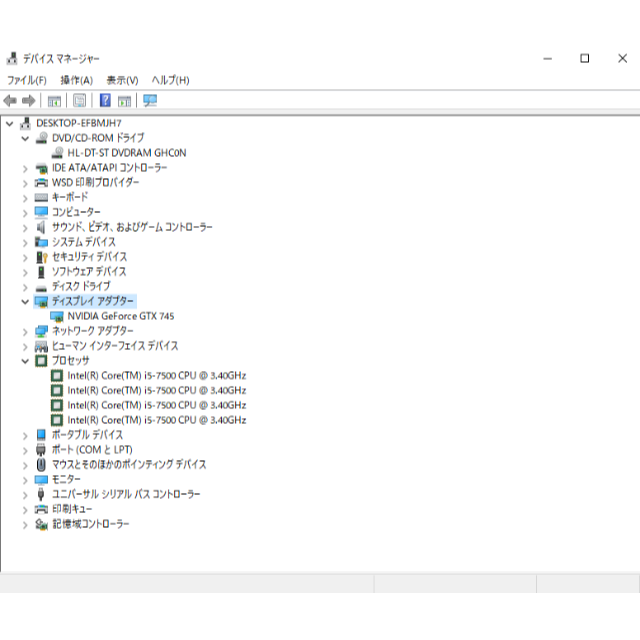Image resolution: width=640 pixels, height=640 pixels.
Task: Click the WSD 印刷プロバイダー printer icon
Action: [41, 182]
